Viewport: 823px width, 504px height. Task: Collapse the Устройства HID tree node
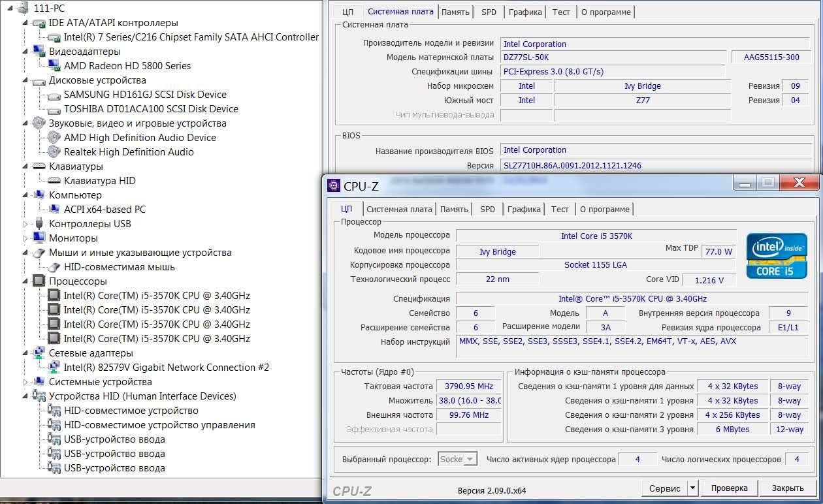click(26, 396)
